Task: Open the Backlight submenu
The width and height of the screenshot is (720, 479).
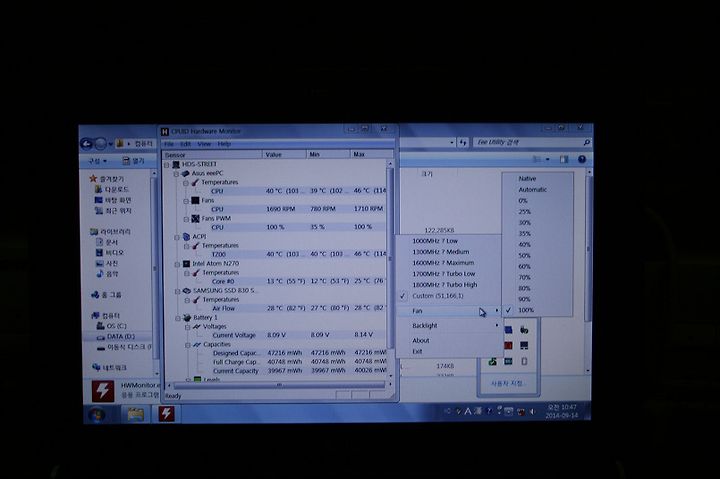Action: (449, 326)
